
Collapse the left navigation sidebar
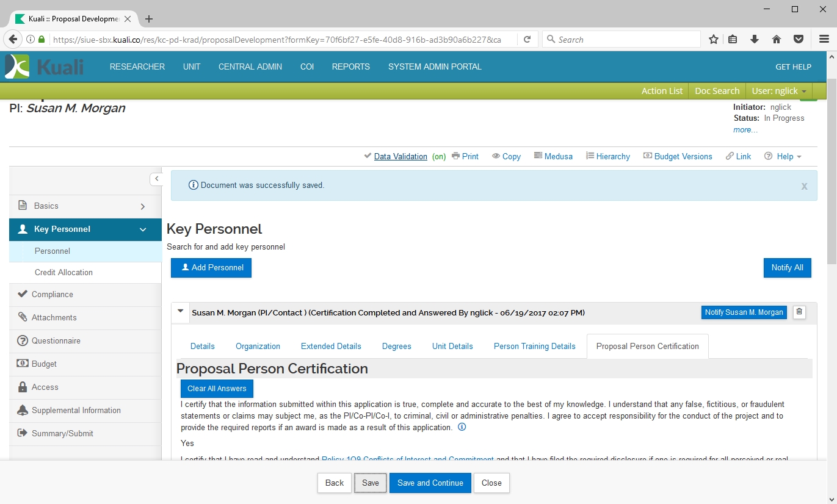(156, 179)
